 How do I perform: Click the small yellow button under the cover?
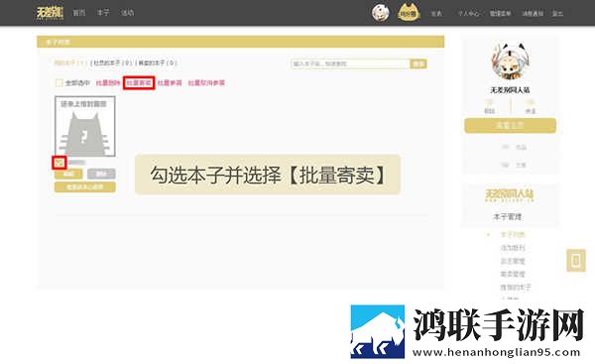pos(68,174)
